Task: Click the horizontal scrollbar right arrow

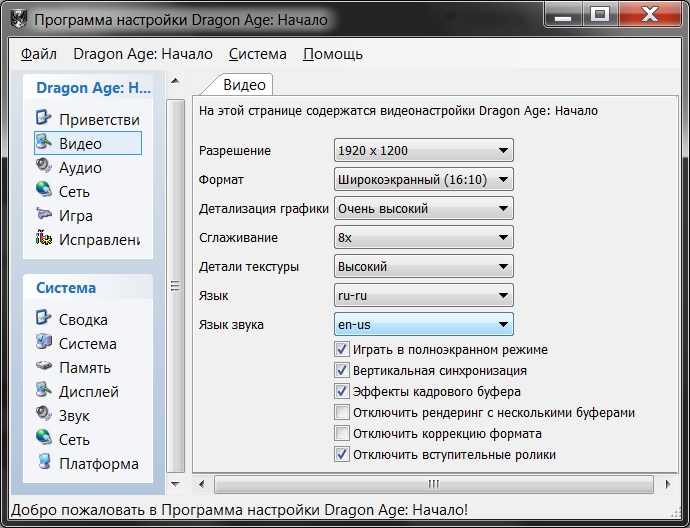Action: 668,484
